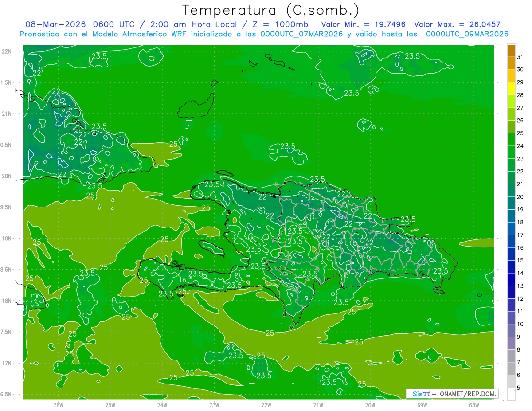Click the "Valor Max. = 26.0457" readout
Image resolution: width=532 pixels, height=411 pixels.
click(457, 24)
